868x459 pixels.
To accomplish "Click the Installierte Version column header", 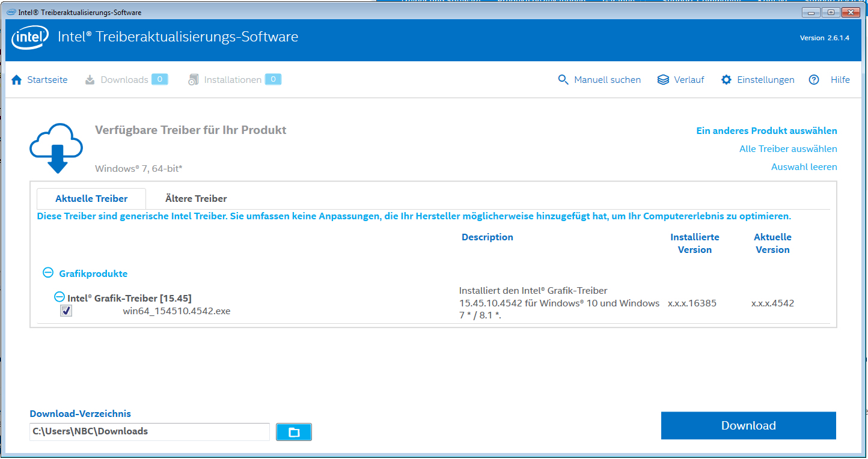I will point(695,243).
